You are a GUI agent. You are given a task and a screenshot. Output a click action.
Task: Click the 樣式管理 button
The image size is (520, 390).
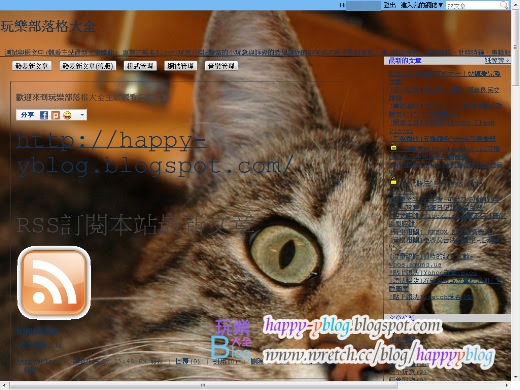(140, 66)
